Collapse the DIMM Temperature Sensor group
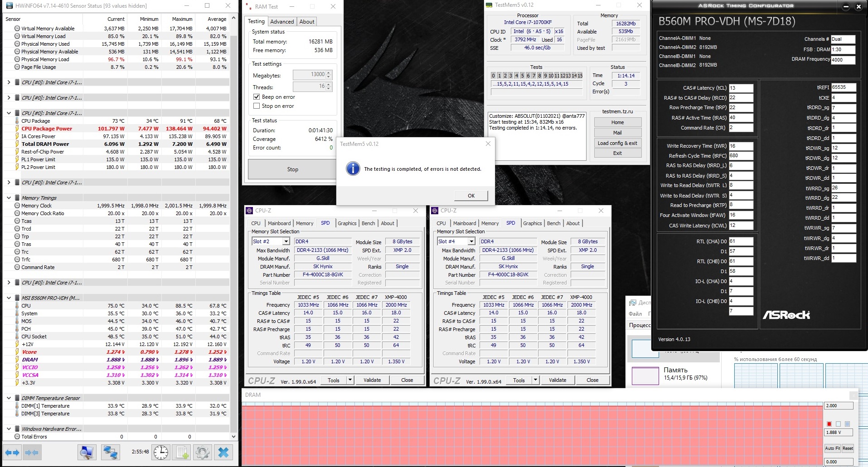The height and width of the screenshot is (467, 868). pyautogui.click(x=9, y=398)
